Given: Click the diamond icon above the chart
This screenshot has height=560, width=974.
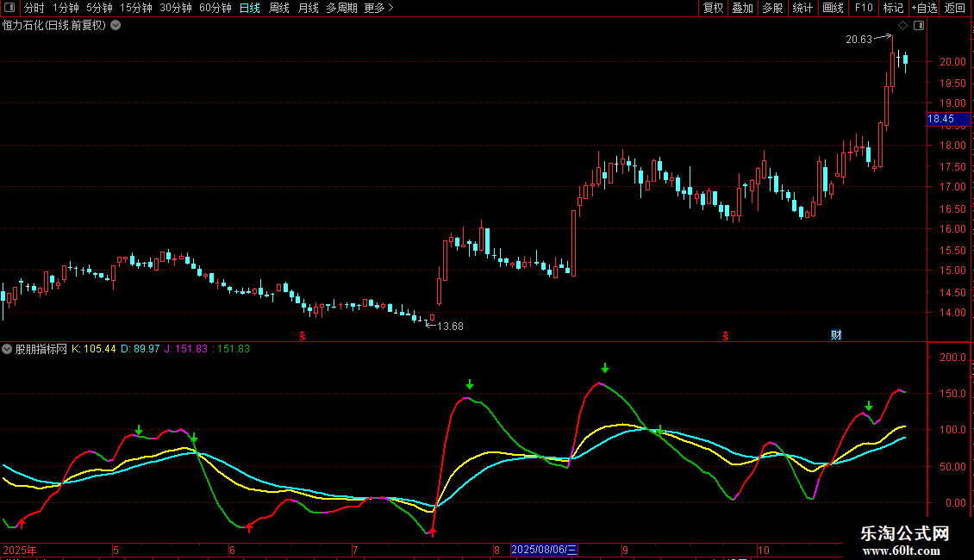Looking at the screenshot, I should click(x=902, y=25).
